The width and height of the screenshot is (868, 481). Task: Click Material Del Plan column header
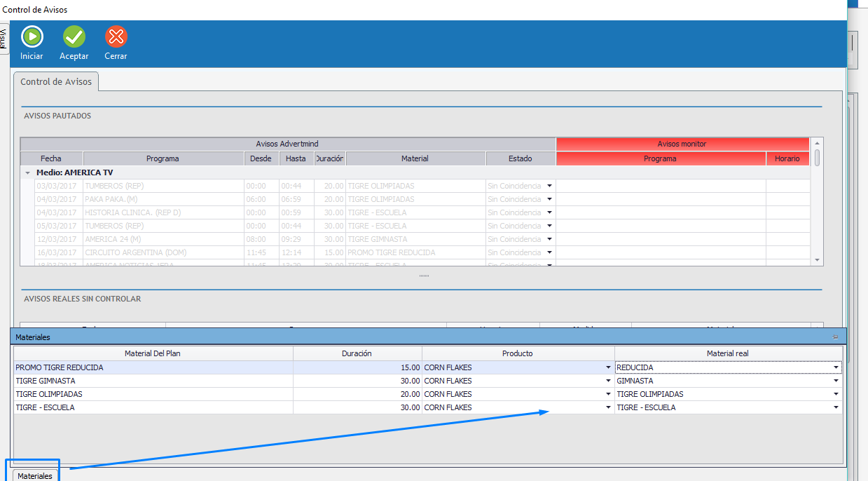click(x=153, y=353)
